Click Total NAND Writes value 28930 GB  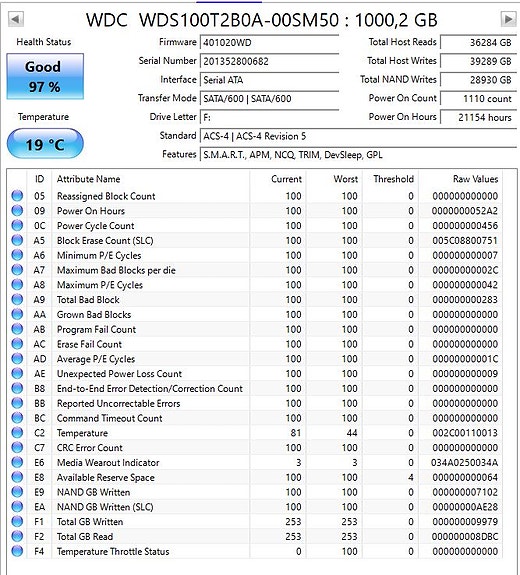point(478,80)
